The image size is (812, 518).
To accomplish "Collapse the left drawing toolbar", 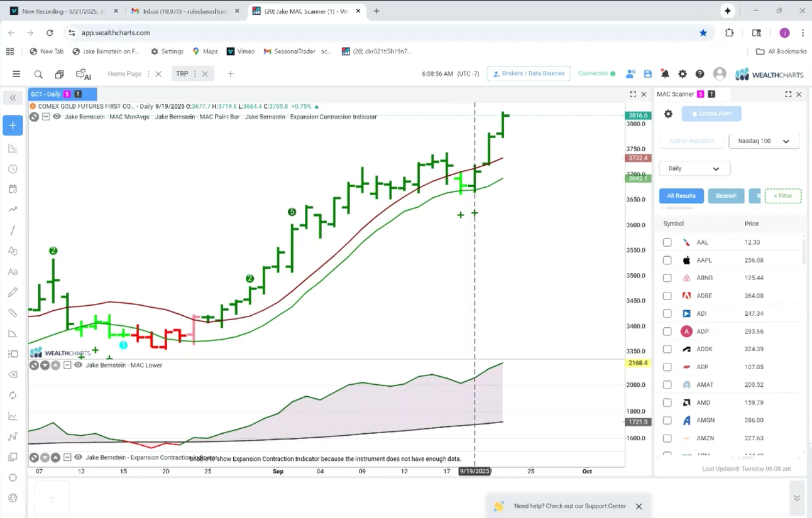I will [x=13, y=98].
